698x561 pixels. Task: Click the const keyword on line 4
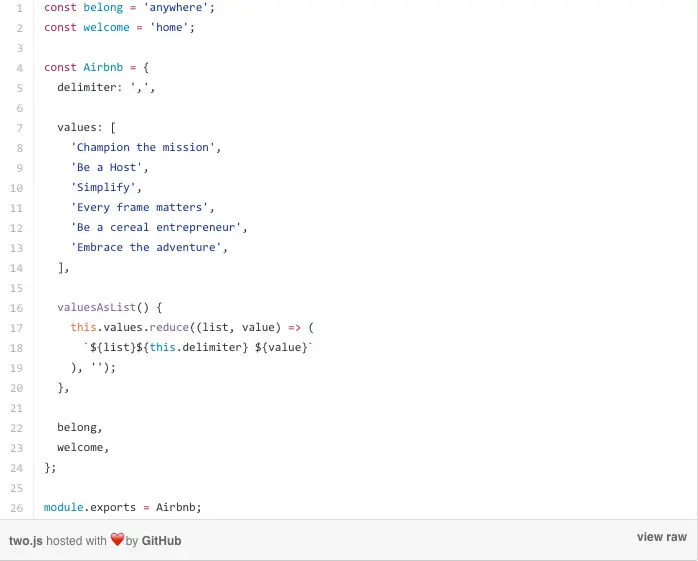point(60,67)
